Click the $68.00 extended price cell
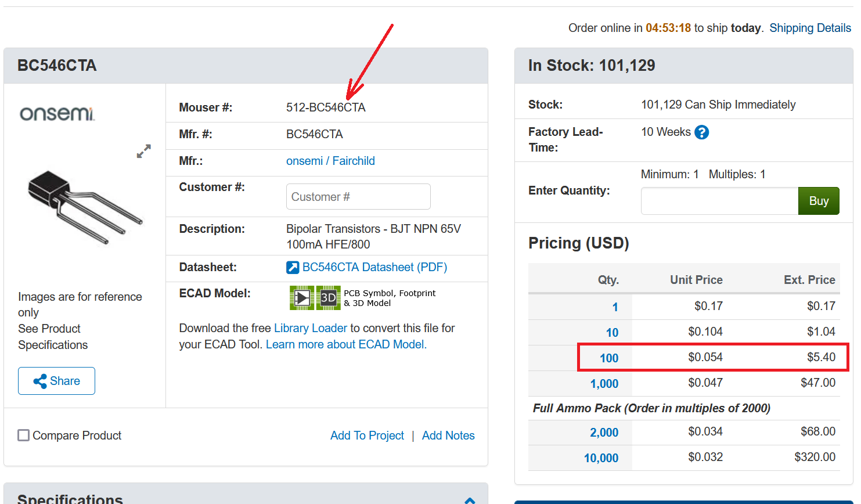Screen dimensions: 861x504 click(x=818, y=431)
